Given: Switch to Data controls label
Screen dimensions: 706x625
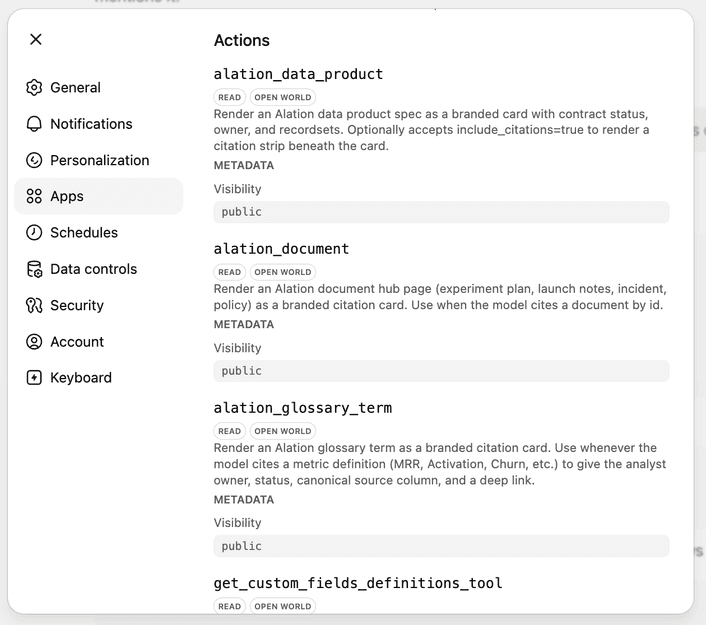Looking at the screenshot, I should 94,269.
